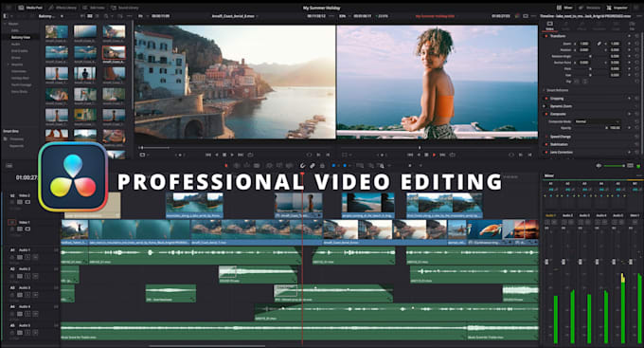Click the media pool search icon

coord(106,16)
